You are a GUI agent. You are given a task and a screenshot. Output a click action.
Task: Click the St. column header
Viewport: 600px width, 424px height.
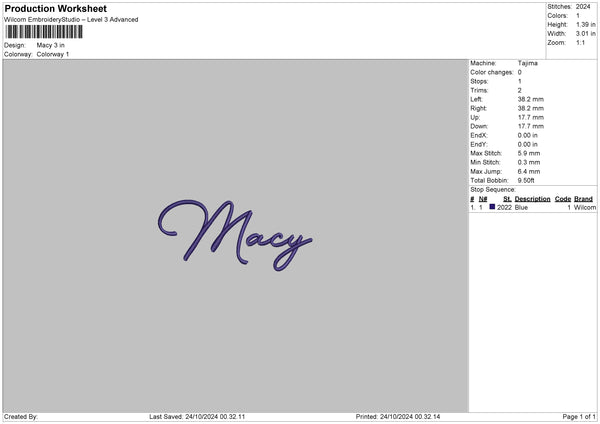tap(507, 199)
